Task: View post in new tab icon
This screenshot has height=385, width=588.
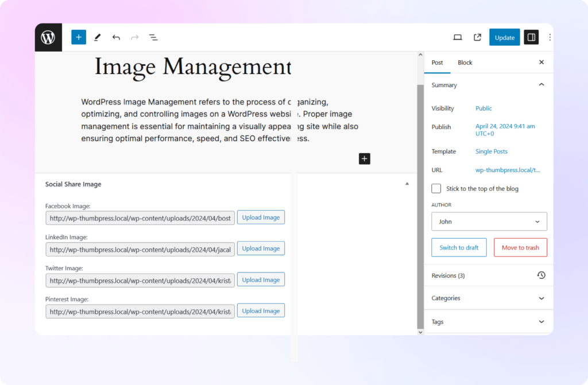Action: (x=477, y=37)
